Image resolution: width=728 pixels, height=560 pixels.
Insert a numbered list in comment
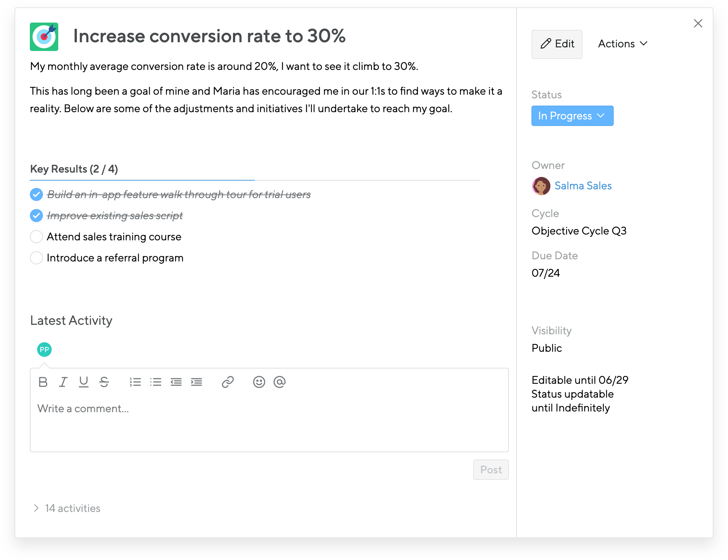pyautogui.click(x=135, y=382)
